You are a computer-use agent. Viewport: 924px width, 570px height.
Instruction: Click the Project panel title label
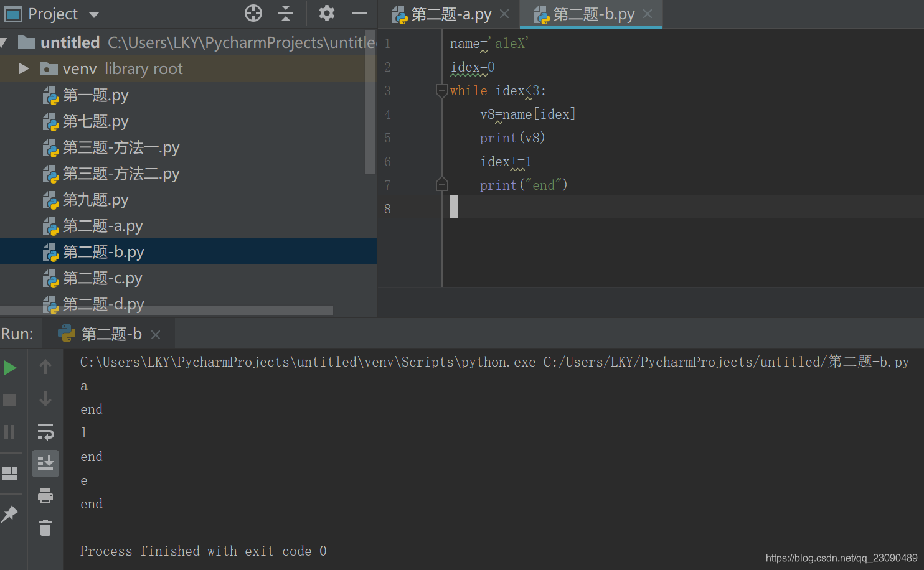[x=53, y=14]
